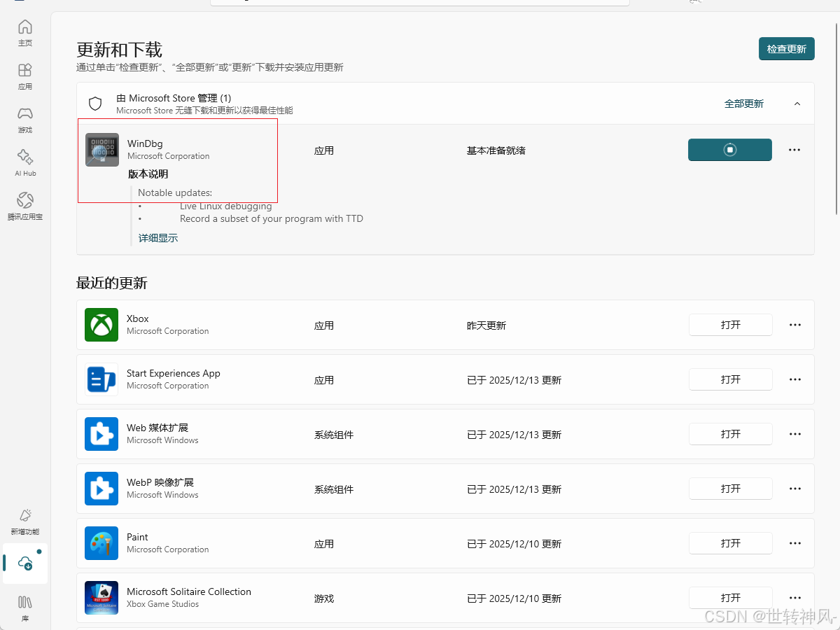Click the Xbox app name text
Screen dimensions: 840x630
pos(138,318)
